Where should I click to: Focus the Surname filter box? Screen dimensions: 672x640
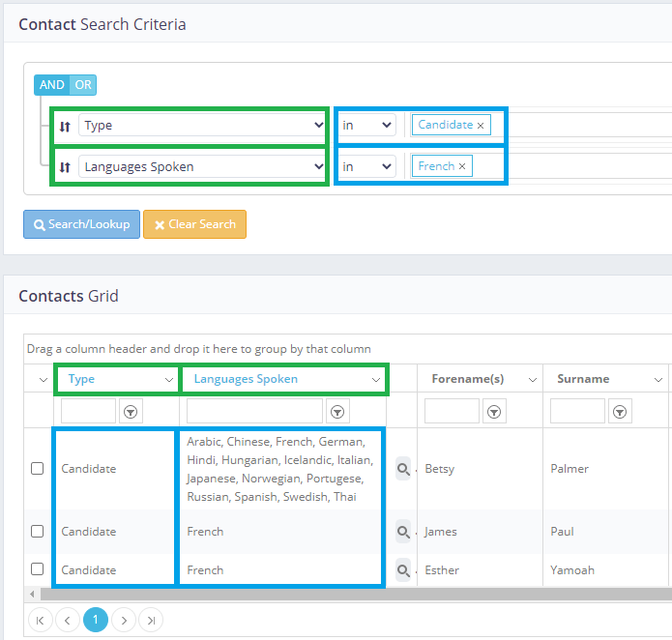pyautogui.click(x=577, y=411)
